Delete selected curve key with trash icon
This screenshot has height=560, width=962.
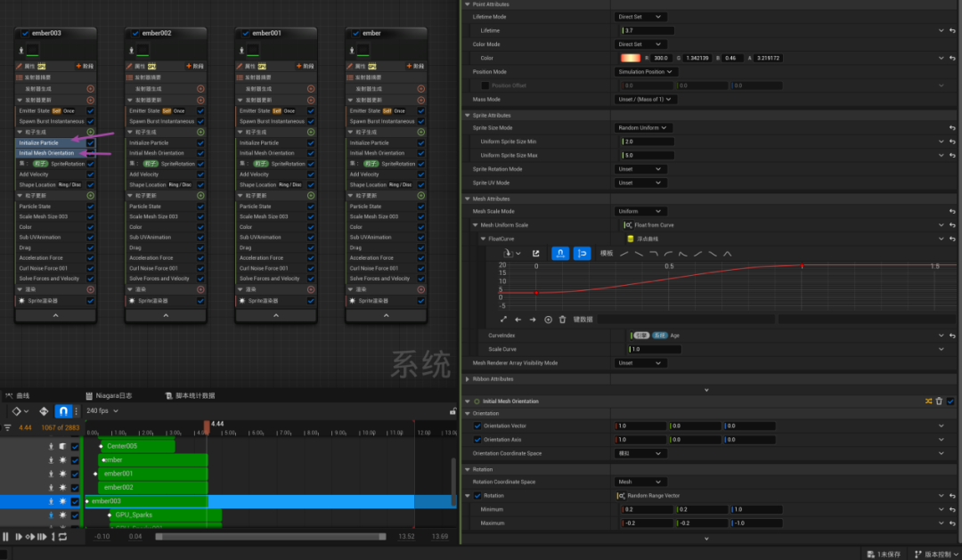pyautogui.click(x=563, y=320)
